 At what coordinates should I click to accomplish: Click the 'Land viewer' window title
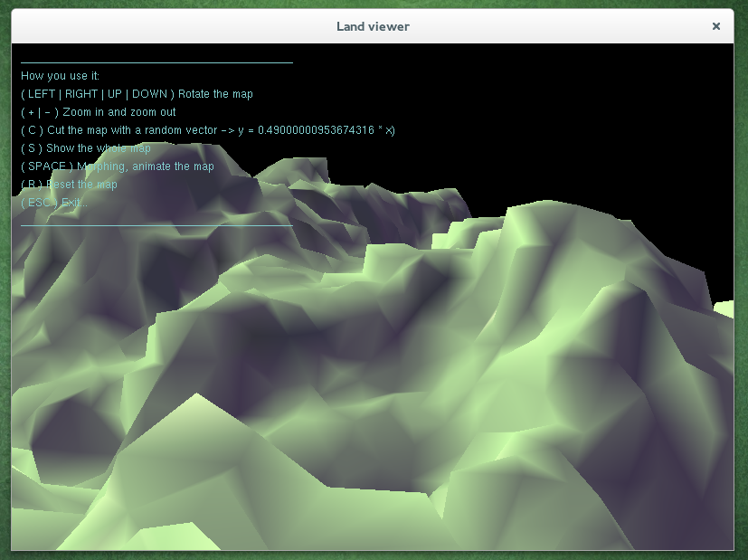click(x=373, y=27)
